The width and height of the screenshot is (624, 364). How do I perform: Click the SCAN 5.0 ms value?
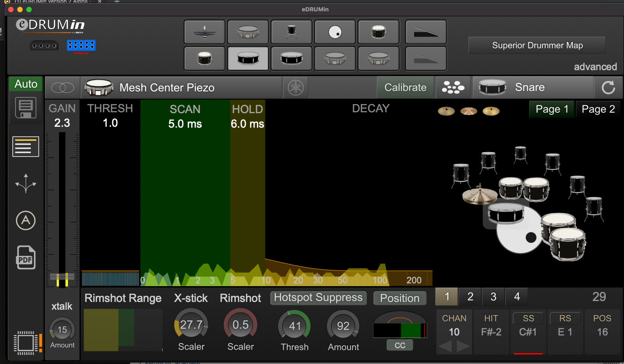pyautogui.click(x=185, y=124)
